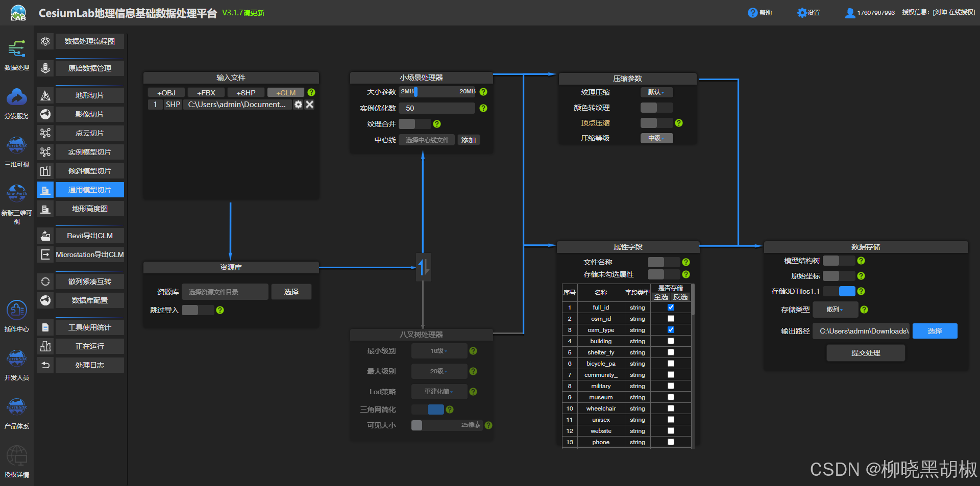This screenshot has width=980, height=486.
Task: Open 倾斜模型切片 menu item
Action: click(x=90, y=171)
